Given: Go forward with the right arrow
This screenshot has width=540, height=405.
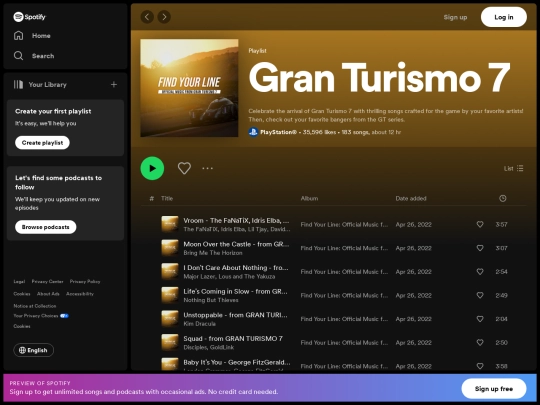Looking at the screenshot, I should [164, 17].
